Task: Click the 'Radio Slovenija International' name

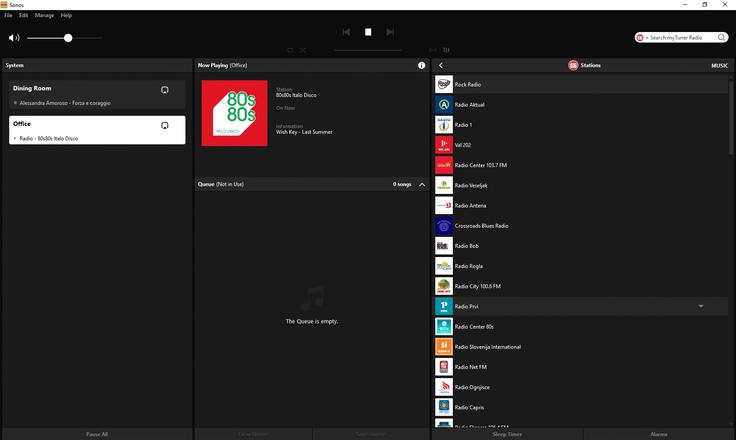Action: pos(488,347)
